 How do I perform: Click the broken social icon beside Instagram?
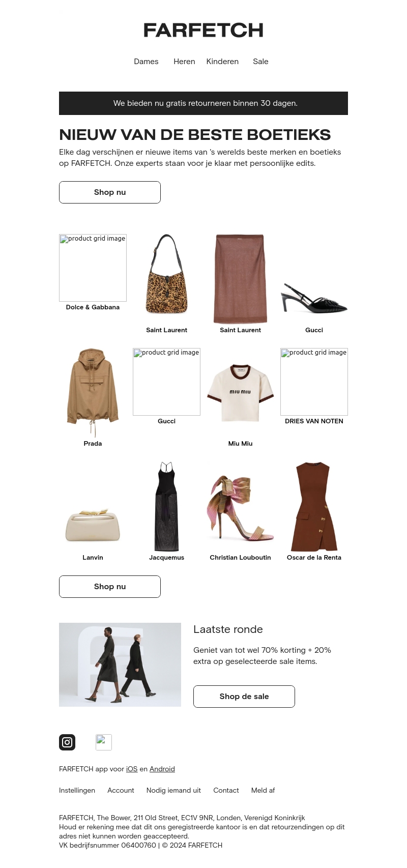coord(104,742)
